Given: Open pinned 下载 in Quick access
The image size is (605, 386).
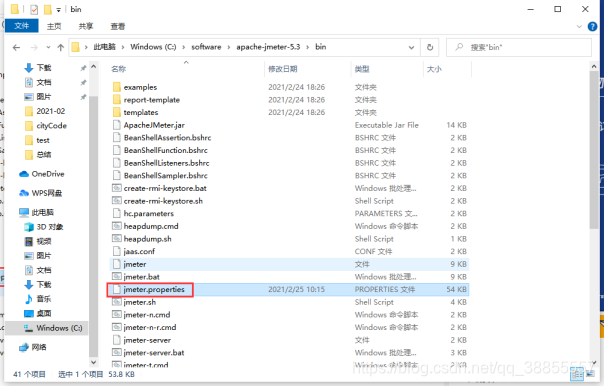Looking at the screenshot, I should [x=44, y=68].
